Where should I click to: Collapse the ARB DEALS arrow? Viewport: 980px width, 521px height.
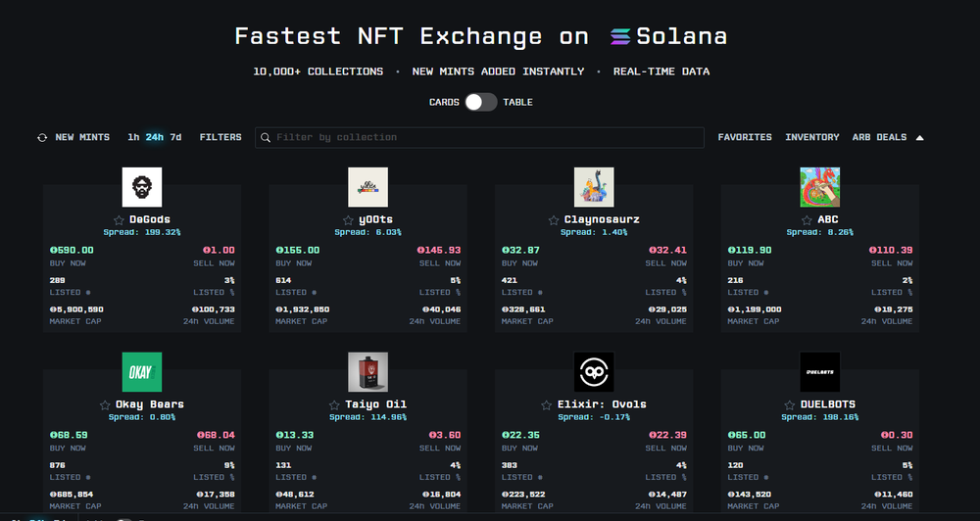tap(919, 137)
